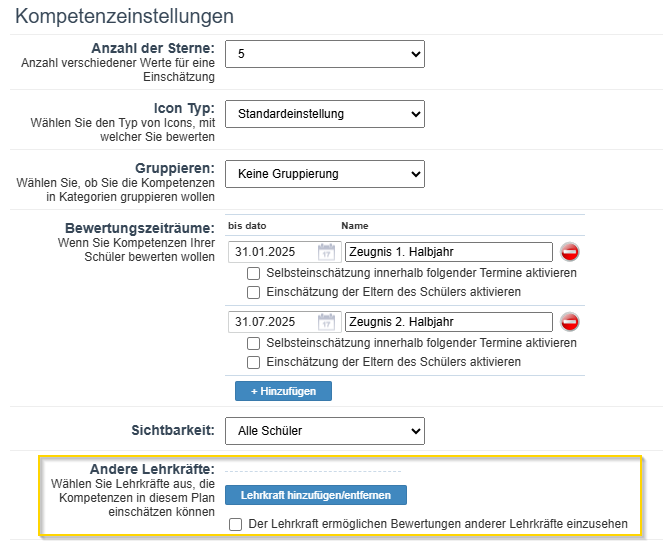Open calendar picker for 31.07.2025 date

coord(326,322)
